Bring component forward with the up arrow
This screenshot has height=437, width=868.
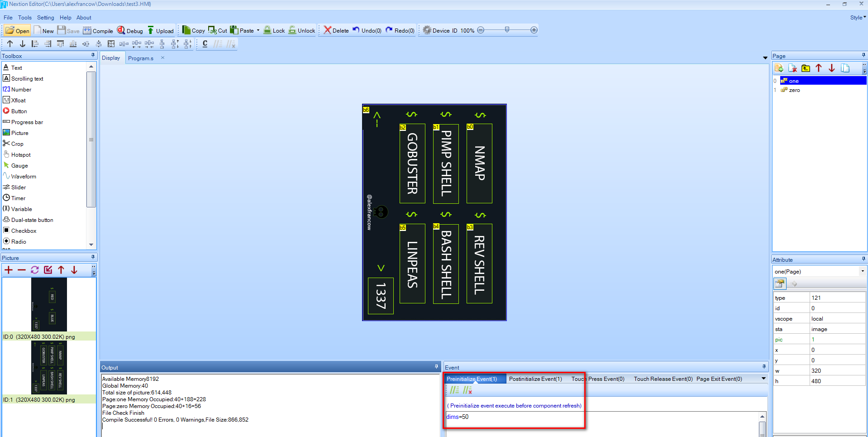pos(10,43)
